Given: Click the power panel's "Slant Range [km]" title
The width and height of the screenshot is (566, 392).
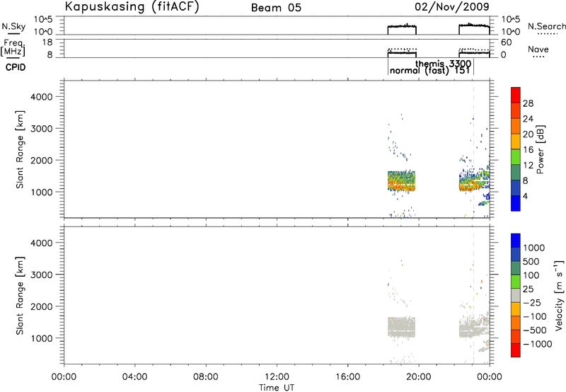Looking at the screenshot, I should tap(20, 149).
